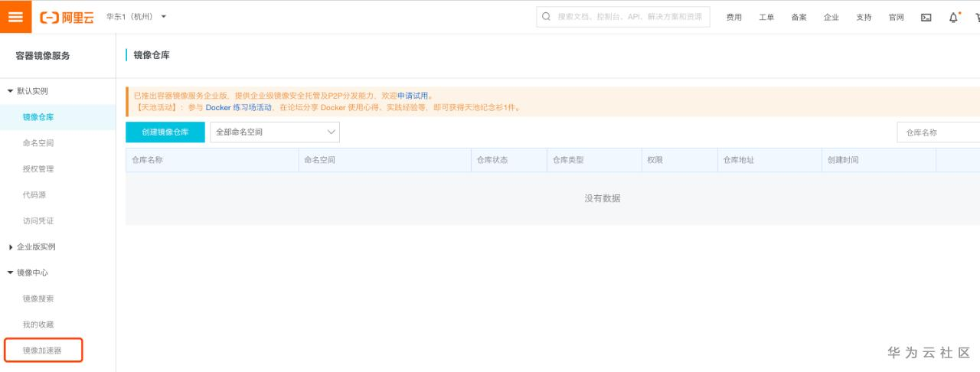Click the 没有数据 empty table message

click(x=603, y=198)
